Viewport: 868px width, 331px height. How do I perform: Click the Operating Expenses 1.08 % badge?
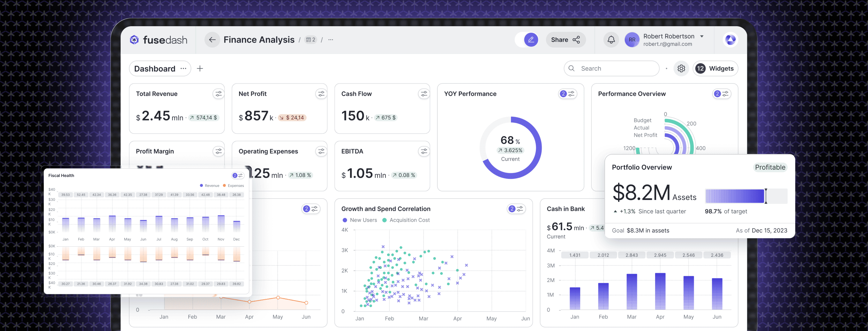pyautogui.click(x=300, y=175)
